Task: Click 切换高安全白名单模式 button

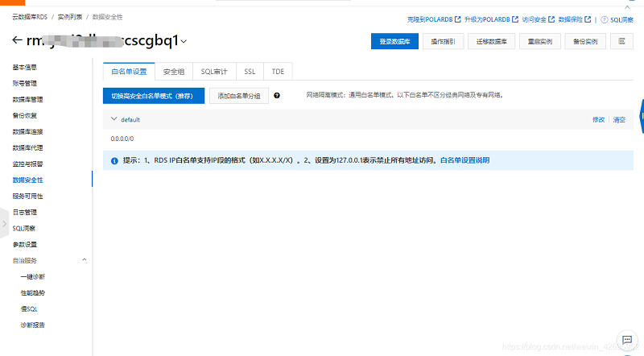Action: tap(154, 96)
